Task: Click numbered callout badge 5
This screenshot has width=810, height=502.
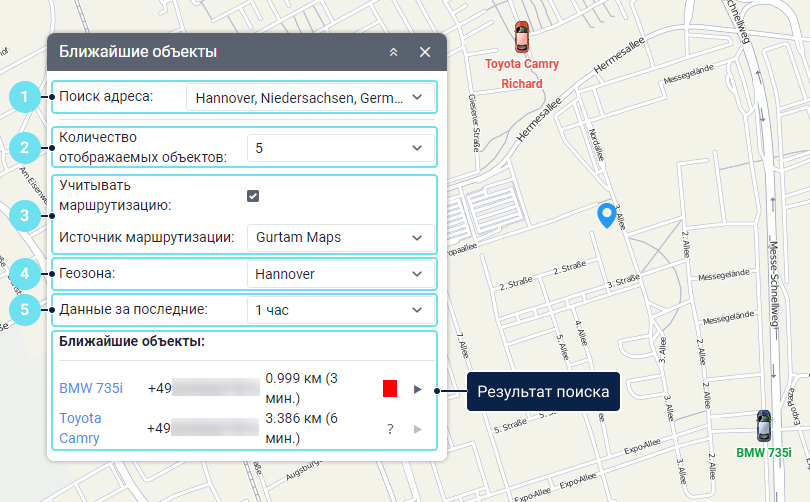Action: click(24, 309)
